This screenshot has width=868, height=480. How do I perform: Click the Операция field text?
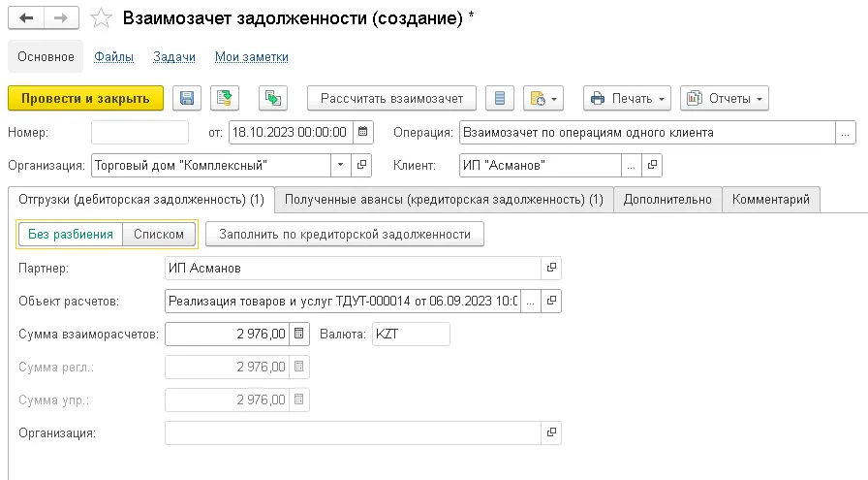point(647,133)
